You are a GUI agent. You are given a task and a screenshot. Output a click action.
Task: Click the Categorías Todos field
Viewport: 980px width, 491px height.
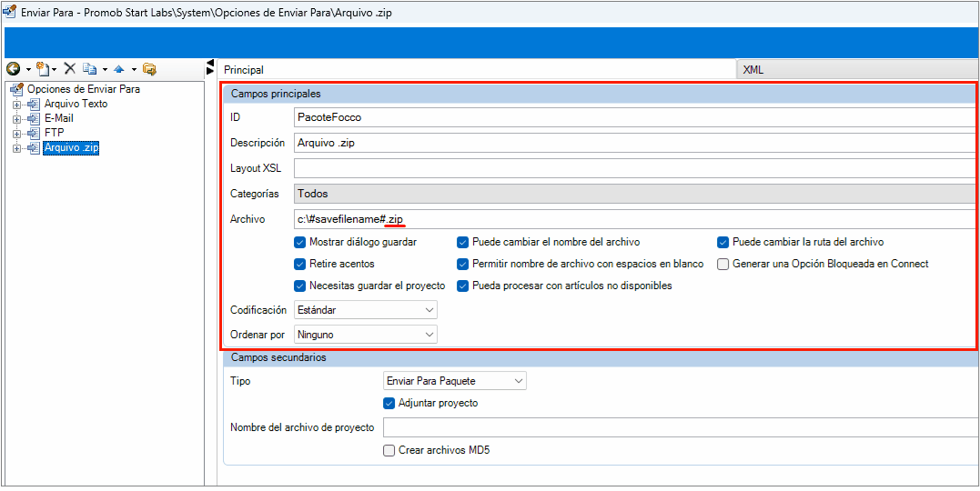coord(634,194)
